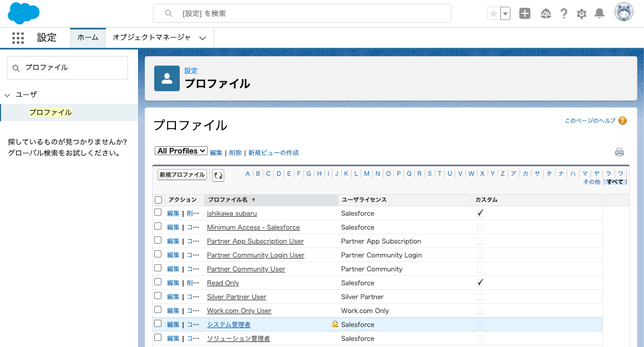Click 削除 action on ishikawa subaru row
This screenshot has height=347, width=644.
pyautogui.click(x=193, y=214)
